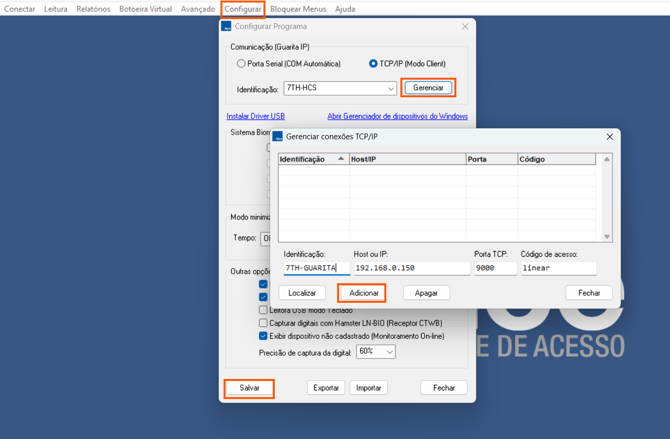
Task: Close the Gerenciar conexões TCP/IP dialog
Action: [609, 137]
